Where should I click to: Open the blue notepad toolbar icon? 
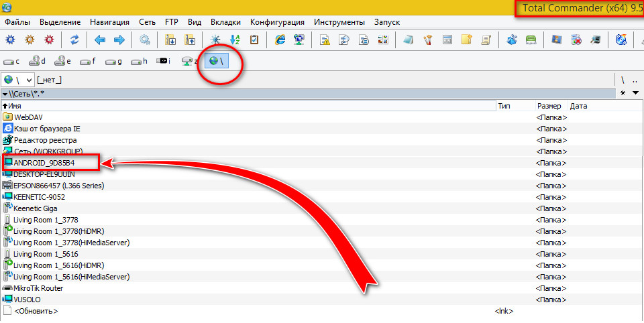point(409,40)
